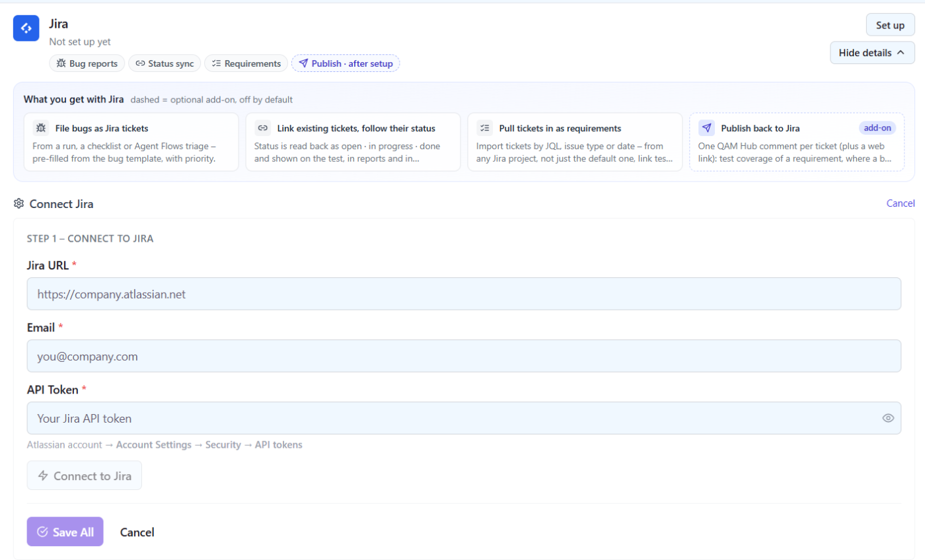Viewport: 925px width, 560px height.
Task: Focus the API Token input field
Action: (x=464, y=418)
